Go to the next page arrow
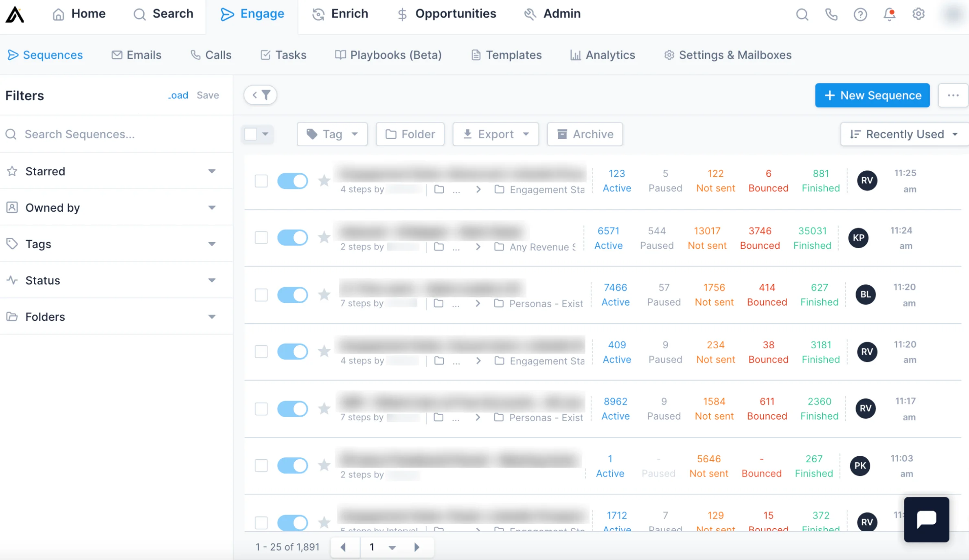 [417, 547]
